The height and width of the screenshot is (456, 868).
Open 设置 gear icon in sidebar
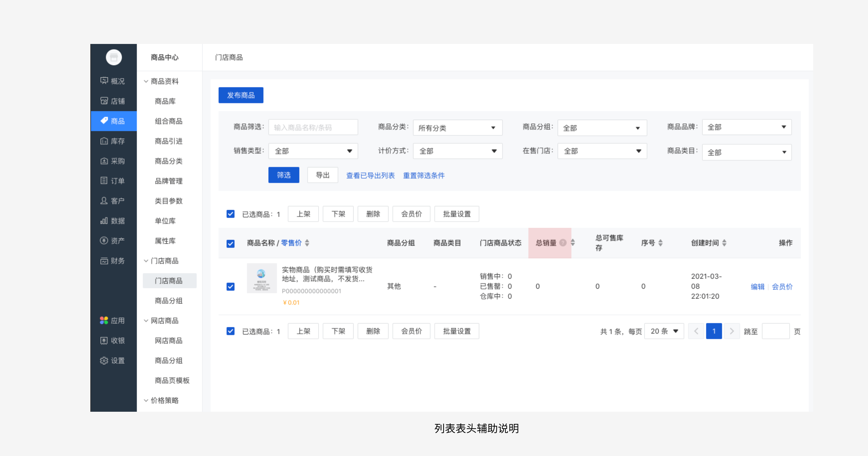point(104,360)
